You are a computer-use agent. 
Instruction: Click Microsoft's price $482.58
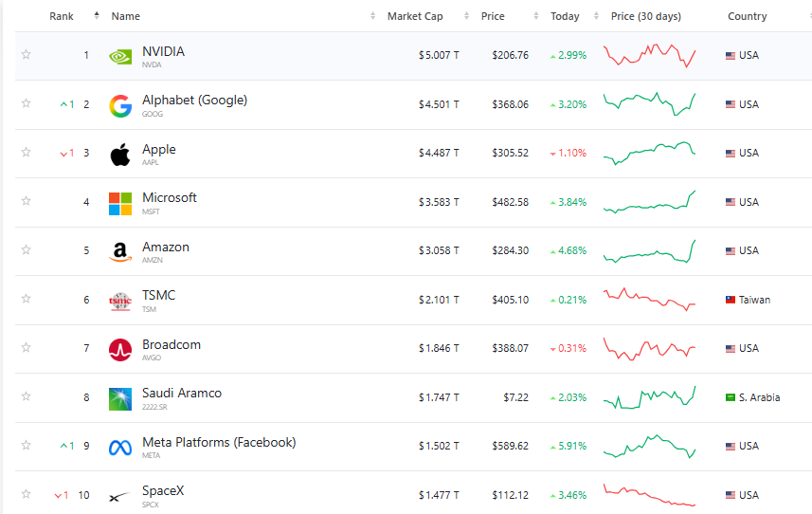pos(510,202)
